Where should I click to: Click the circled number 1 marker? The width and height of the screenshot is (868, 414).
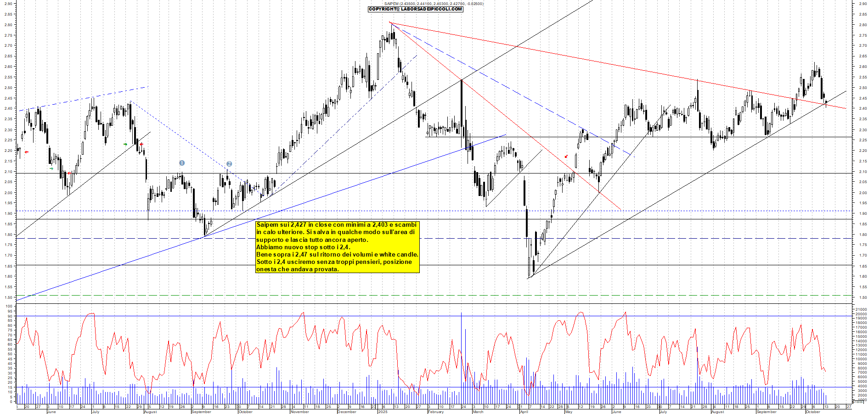point(182,163)
